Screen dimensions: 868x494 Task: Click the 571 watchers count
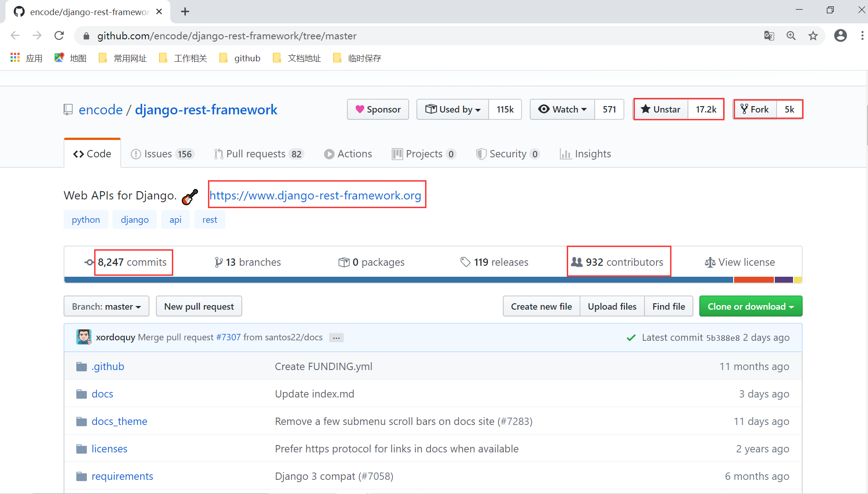(609, 109)
